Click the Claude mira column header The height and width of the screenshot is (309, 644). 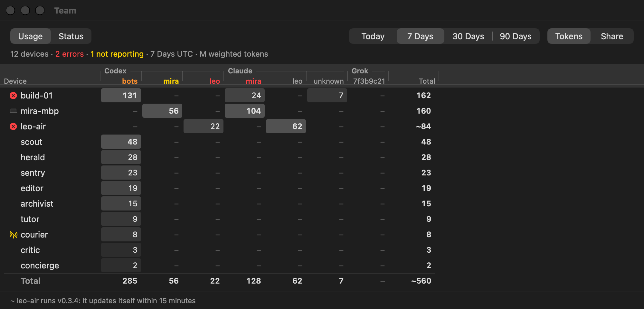253,81
